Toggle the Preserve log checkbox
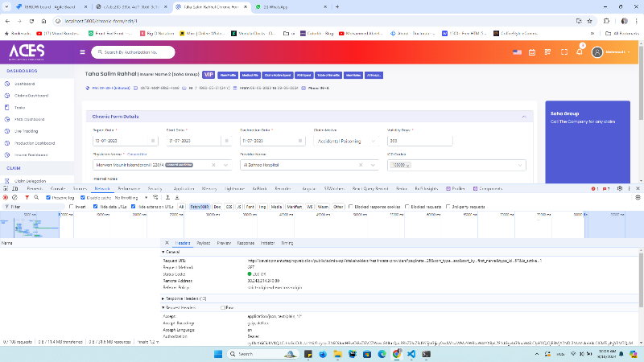This screenshot has height=362, width=644. (47, 197)
